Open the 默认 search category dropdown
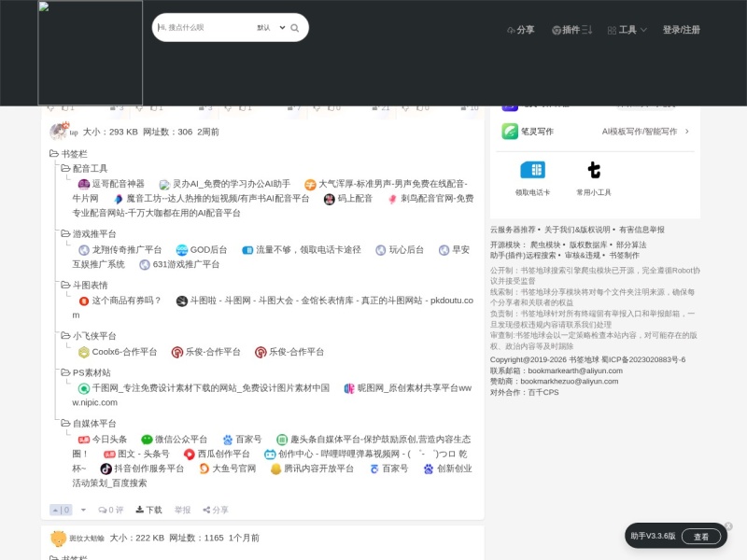Viewport: 747px width, 560px height. pyautogui.click(x=269, y=27)
